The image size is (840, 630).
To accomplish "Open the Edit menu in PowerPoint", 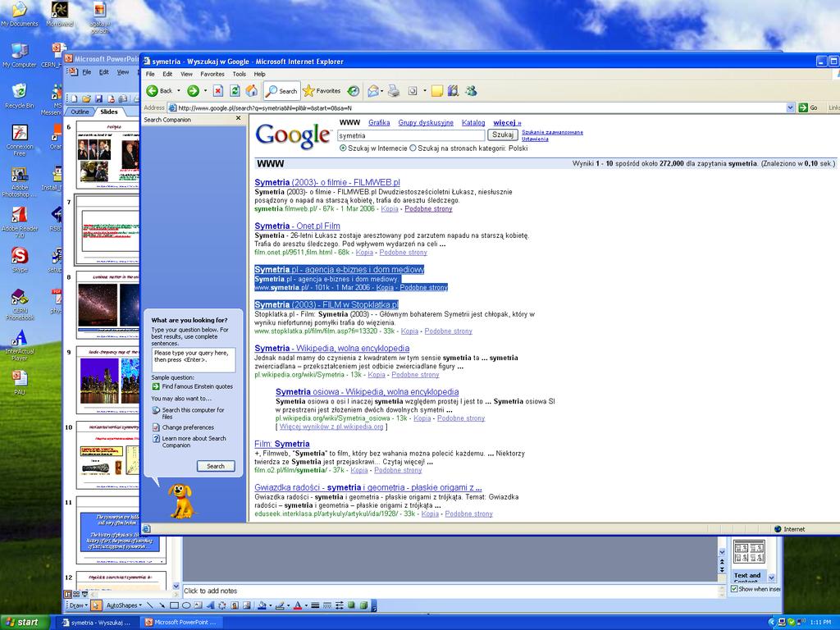I will coord(104,72).
